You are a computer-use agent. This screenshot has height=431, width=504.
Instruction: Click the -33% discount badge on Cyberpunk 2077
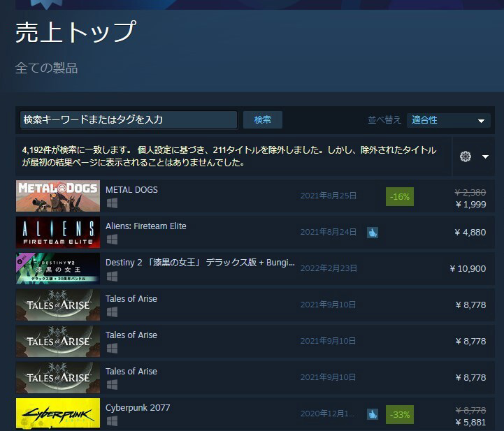pyautogui.click(x=400, y=414)
